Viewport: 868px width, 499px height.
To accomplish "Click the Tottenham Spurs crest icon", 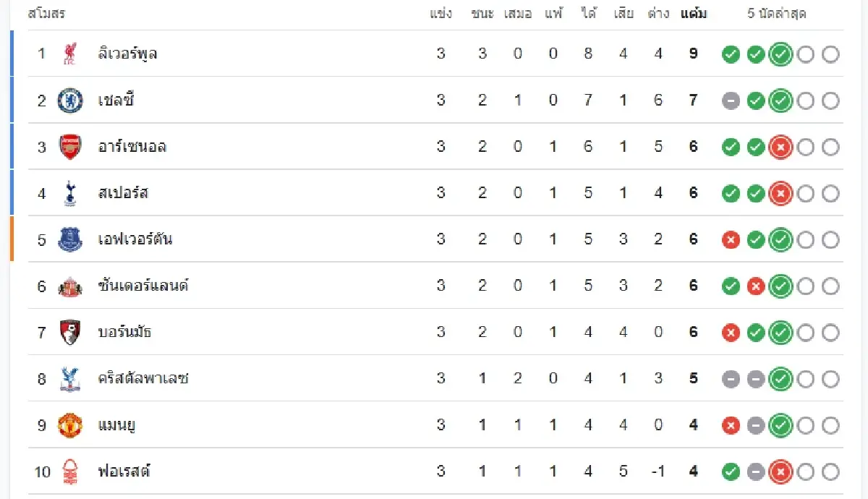I will point(70,193).
